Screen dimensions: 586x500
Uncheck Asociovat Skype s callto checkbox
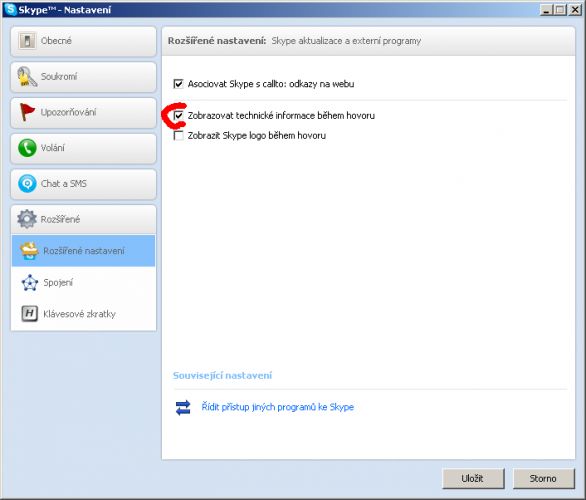tap(178, 84)
